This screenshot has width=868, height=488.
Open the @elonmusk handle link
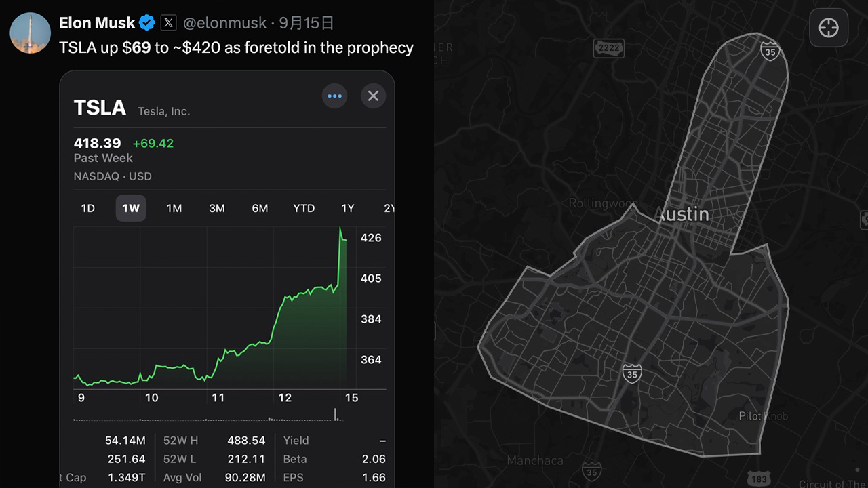(x=225, y=23)
